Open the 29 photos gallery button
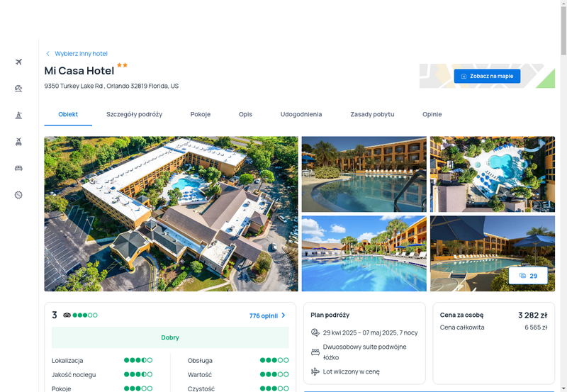The image size is (567, 392). tap(528, 276)
